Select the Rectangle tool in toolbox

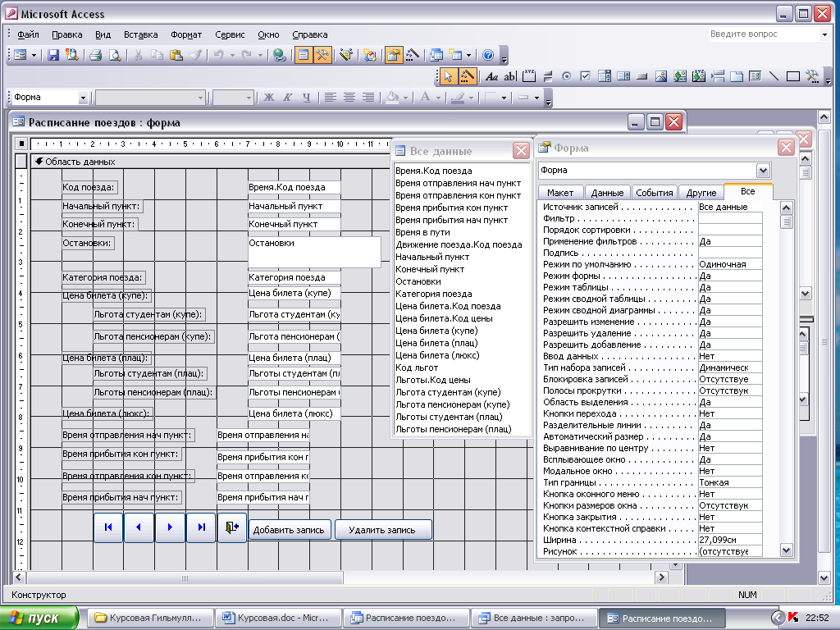[792, 76]
